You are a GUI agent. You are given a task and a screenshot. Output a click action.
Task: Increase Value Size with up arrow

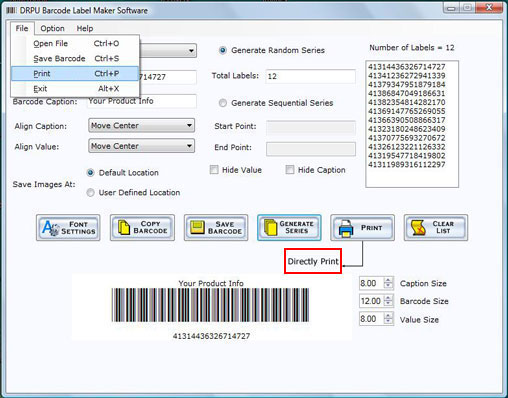coord(388,316)
